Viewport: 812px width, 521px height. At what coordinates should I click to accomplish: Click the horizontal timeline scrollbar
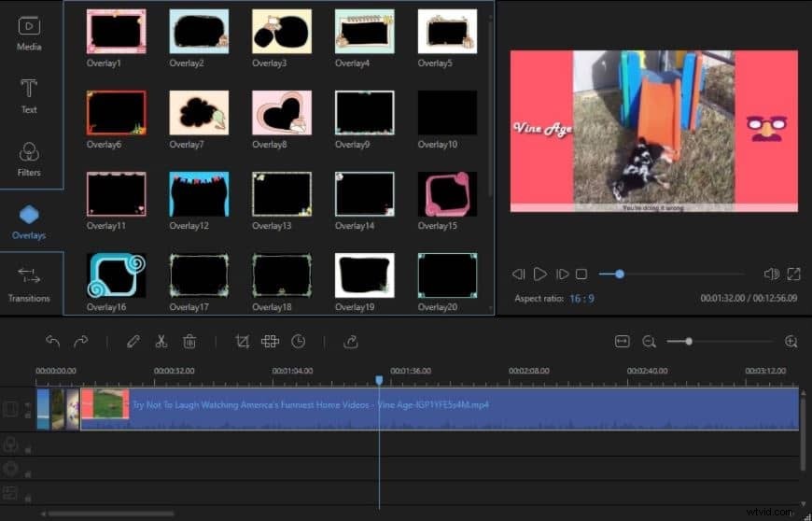(x=111, y=514)
